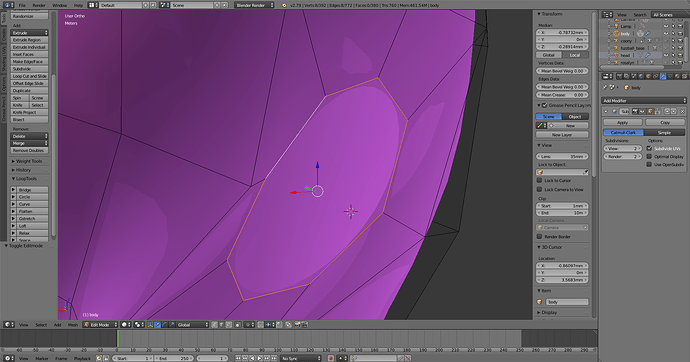The width and height of the screenshot is (690, 362).
Task: Open the timeline Marker menu
Action: [x=42, y=358]
